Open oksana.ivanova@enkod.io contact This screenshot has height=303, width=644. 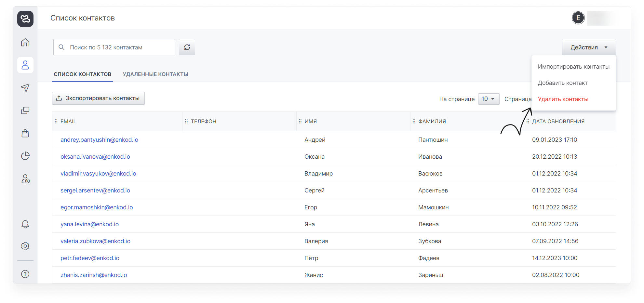[95, 157]
